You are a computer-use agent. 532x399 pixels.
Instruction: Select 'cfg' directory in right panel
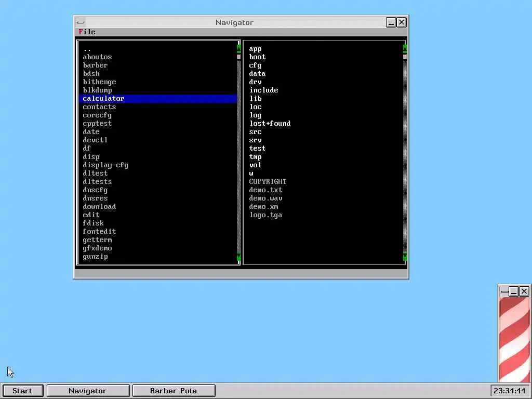pos(324,65)
